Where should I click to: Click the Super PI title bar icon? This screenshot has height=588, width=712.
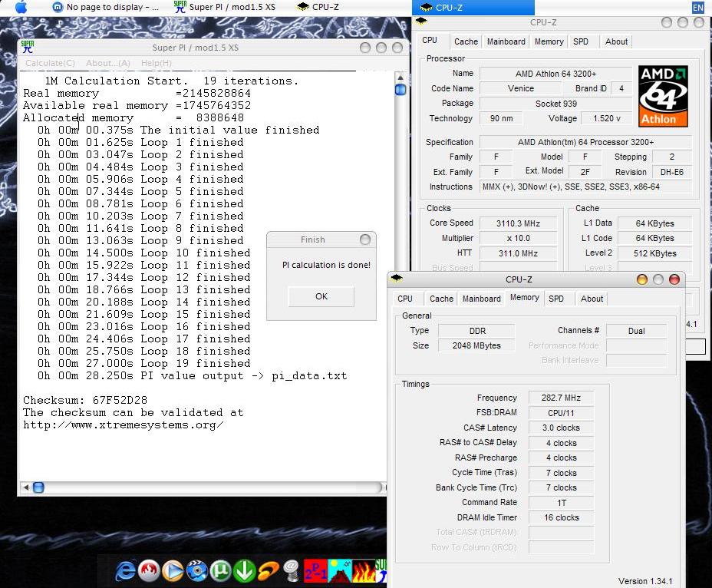pos(28,47)
